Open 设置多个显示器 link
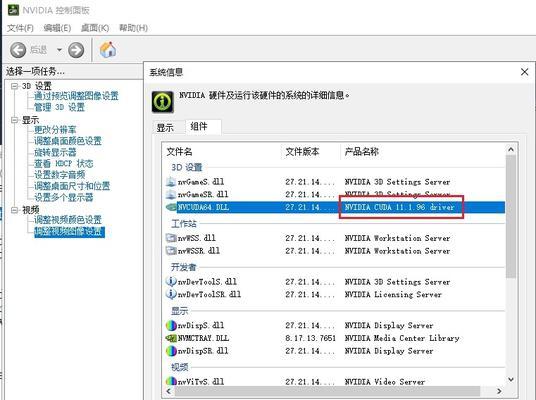 [x=63, y=197]
